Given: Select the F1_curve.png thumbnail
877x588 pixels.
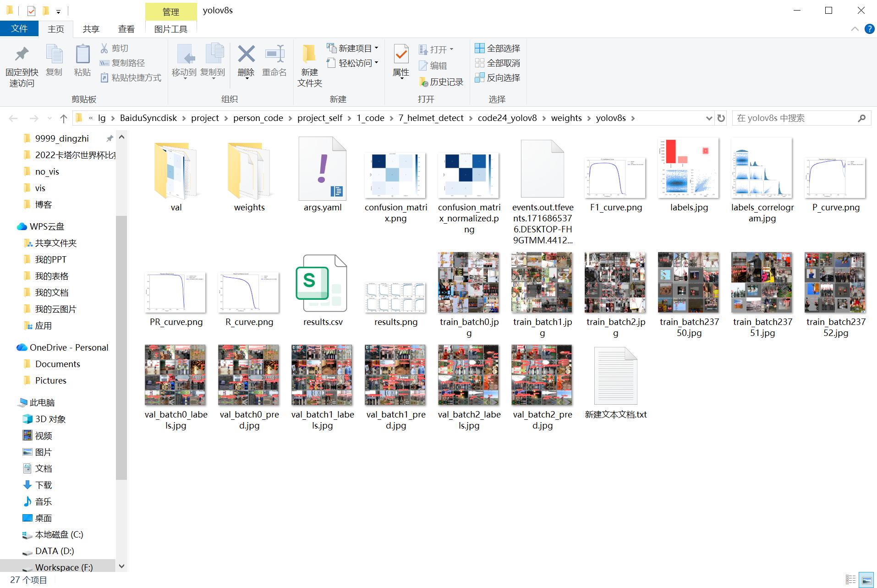Looking at the screenshot, I should click(x=615, y=178).
